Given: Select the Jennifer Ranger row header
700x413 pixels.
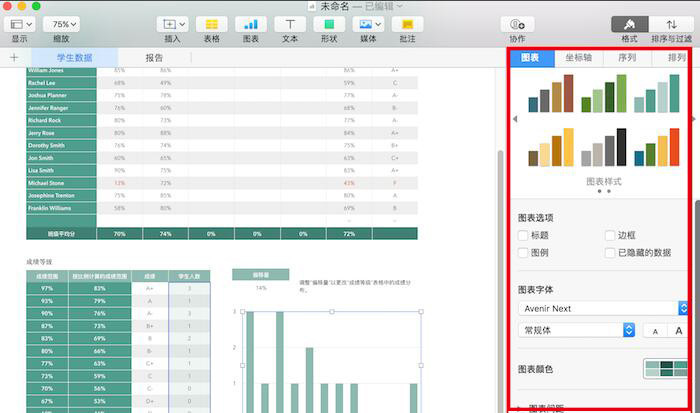Looking at the screenshot, I should tap(61, 108).
